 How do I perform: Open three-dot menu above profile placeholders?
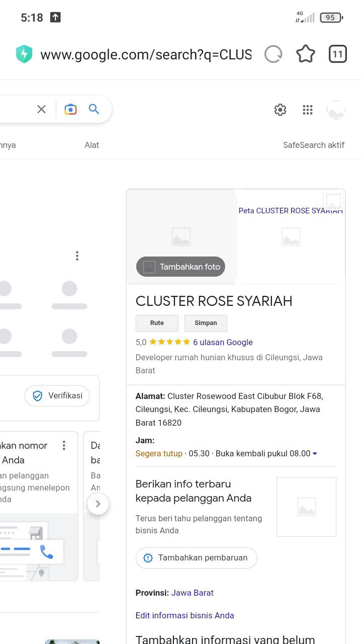pyautogui.click(x=77, y=256)
